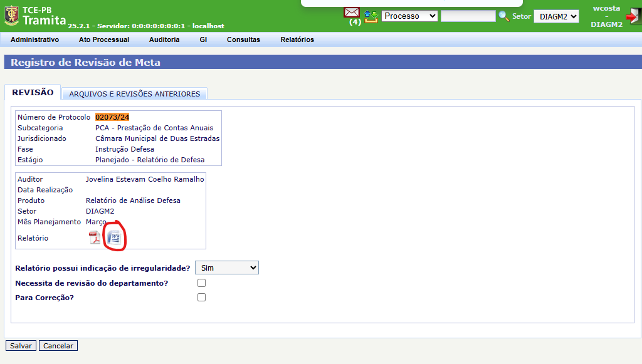Click 'Câmara Municipal de Duas Estradas' text
This screenshot has height=364, width=642.
157,138
